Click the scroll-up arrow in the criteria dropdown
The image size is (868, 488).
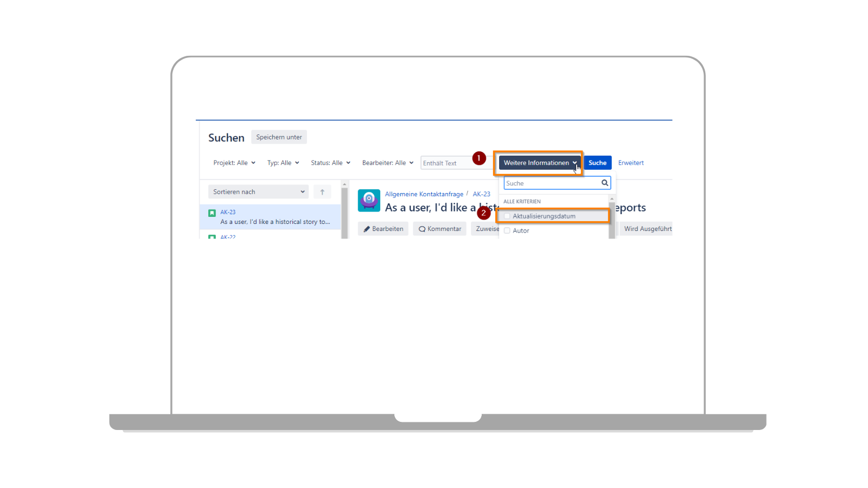(612, 199)
